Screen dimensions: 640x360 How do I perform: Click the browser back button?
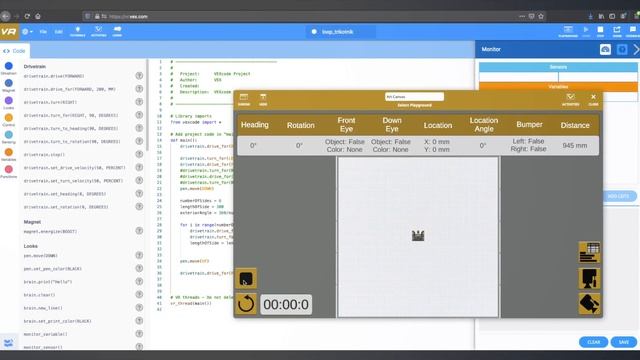[5, 16]
